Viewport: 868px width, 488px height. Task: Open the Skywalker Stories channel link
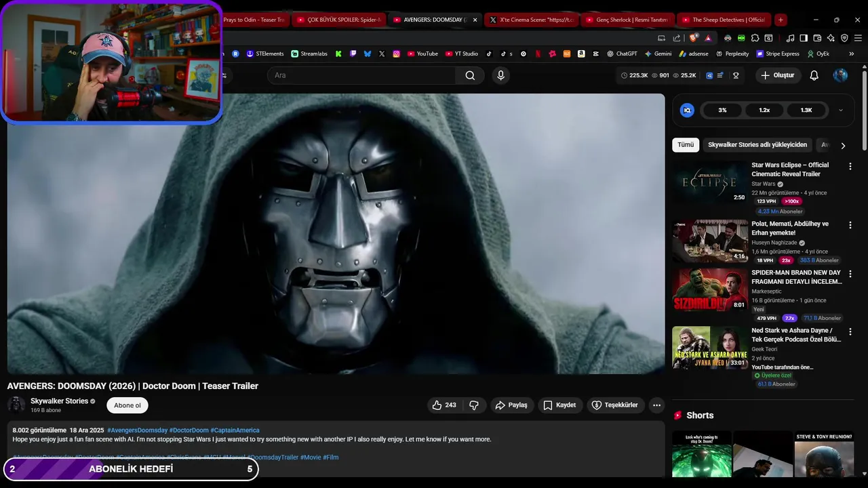click(59, 401)
